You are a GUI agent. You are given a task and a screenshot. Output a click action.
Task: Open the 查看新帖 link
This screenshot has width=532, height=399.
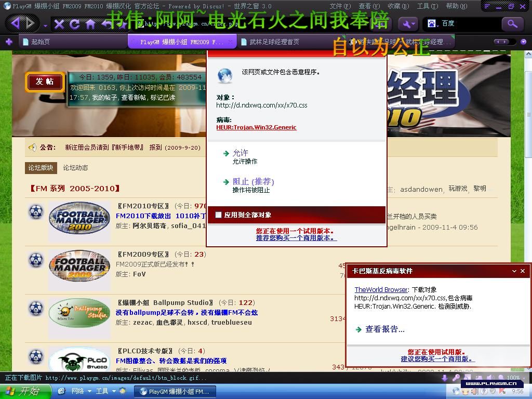point(133,97)
